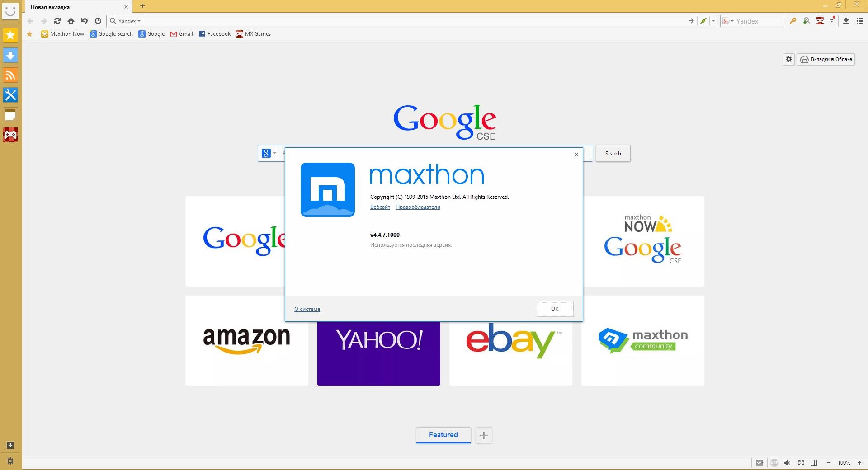Open the Maxthon Now Google CSE tile
Image resolution: width=868 pixels, height=470 pixels.
[x=644, y=241]
